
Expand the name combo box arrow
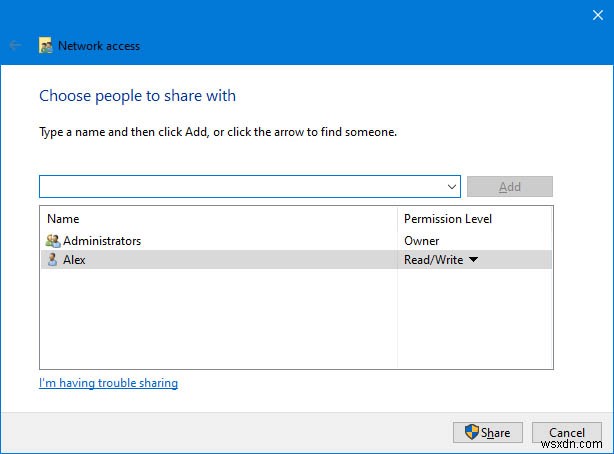coord(452,186)
